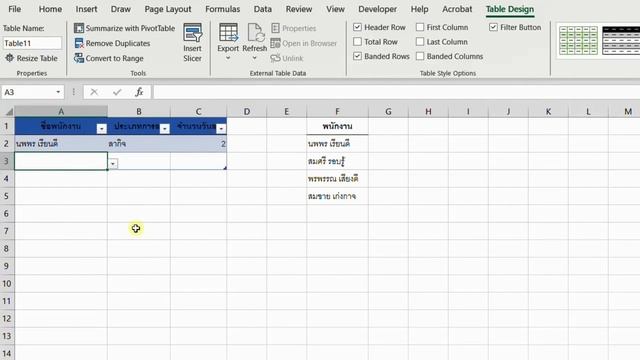Select the green table style thumbnail
The image size is (640, 360).
[x=578, y=40]
